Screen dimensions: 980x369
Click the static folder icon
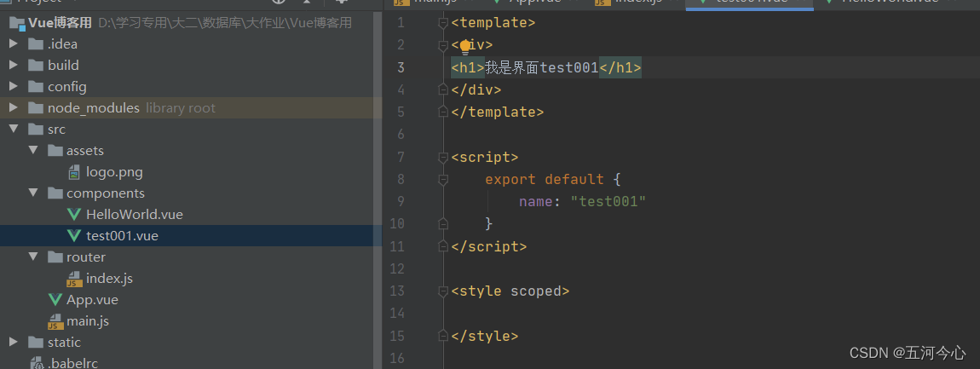pos(36,342)
